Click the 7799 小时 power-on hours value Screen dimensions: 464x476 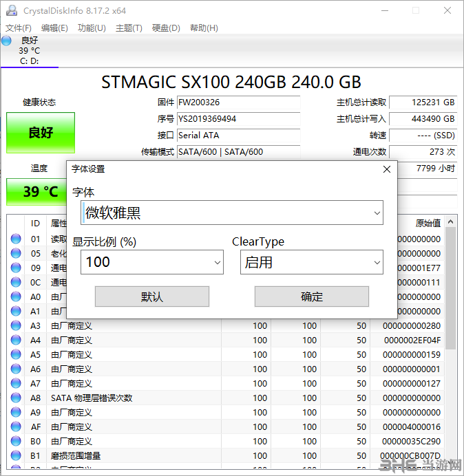pos(428,168)
